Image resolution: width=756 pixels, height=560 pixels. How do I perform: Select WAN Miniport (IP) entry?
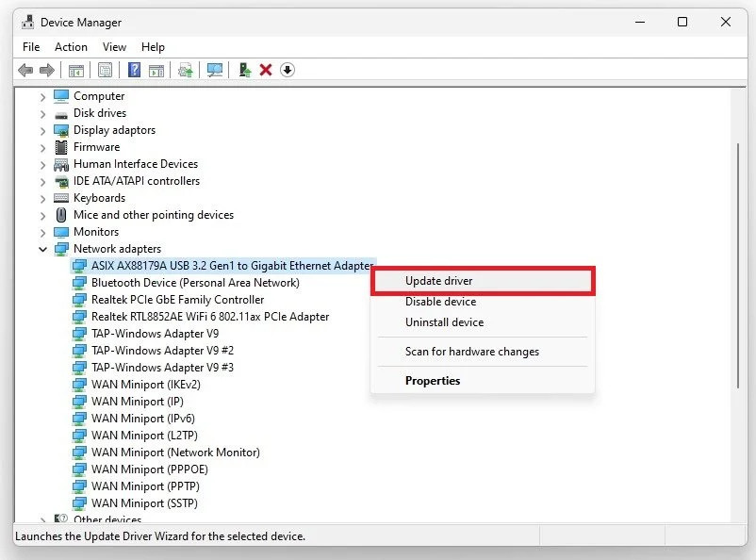tap(138, 402)
